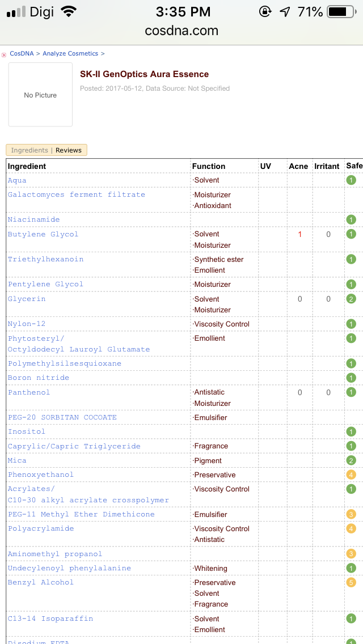363x644 pixels.
Task: Click the Mica safety badge 2
Action: pos(351,460)
